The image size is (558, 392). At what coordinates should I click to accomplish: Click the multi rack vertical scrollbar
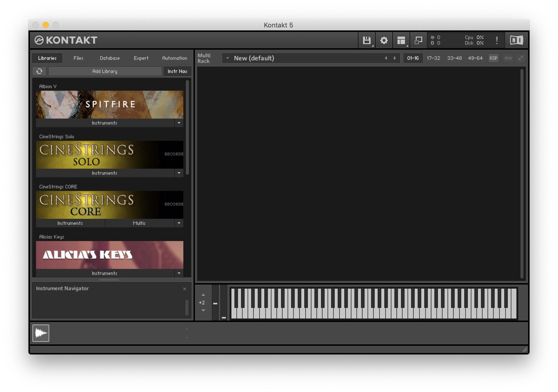[x=522, y=174]
